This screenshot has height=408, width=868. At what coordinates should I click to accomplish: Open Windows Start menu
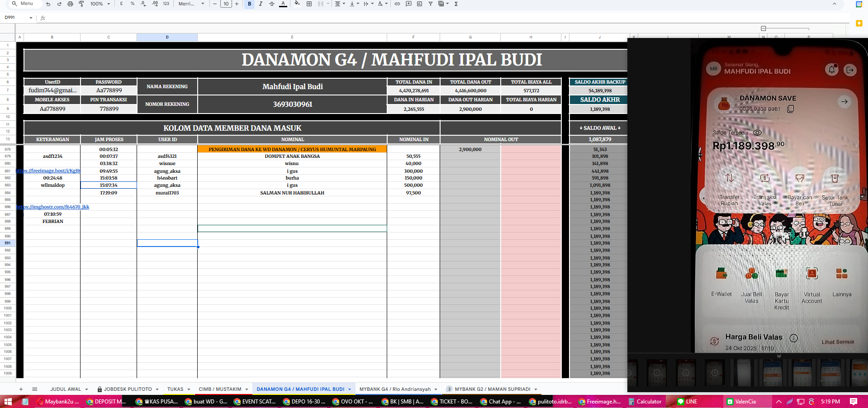click(x=8, y=401)
